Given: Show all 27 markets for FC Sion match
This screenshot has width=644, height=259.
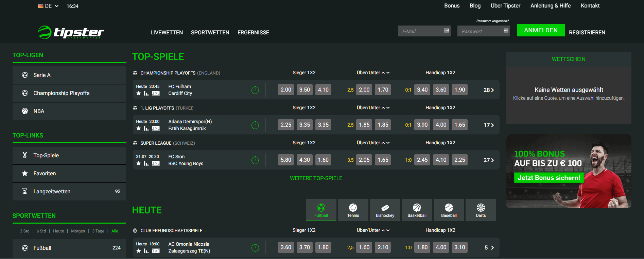Looking at the screenshot, I should [489, 160].
